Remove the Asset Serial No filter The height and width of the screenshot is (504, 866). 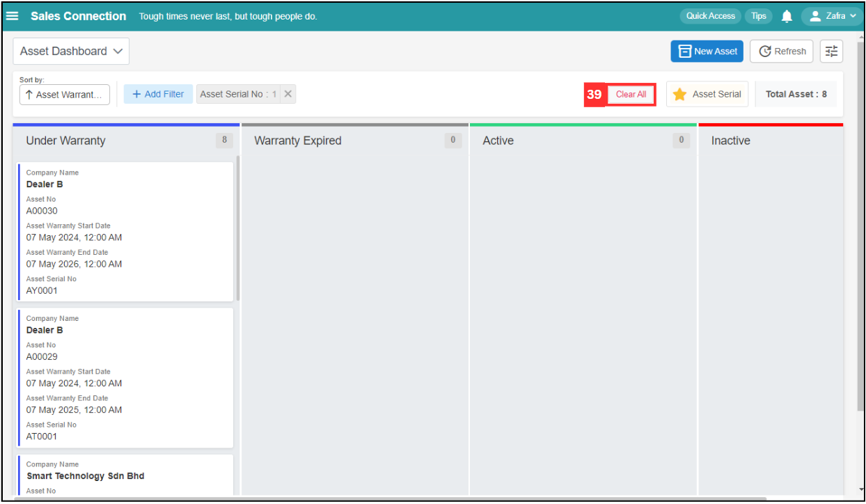click(288, 94)
